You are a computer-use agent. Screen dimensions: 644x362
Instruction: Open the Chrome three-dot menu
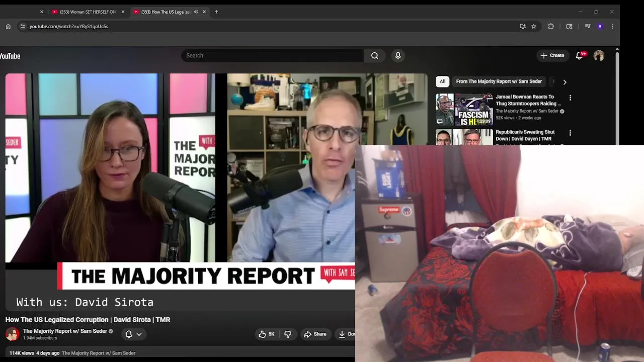pyautogui.click(x=612, y=26)
